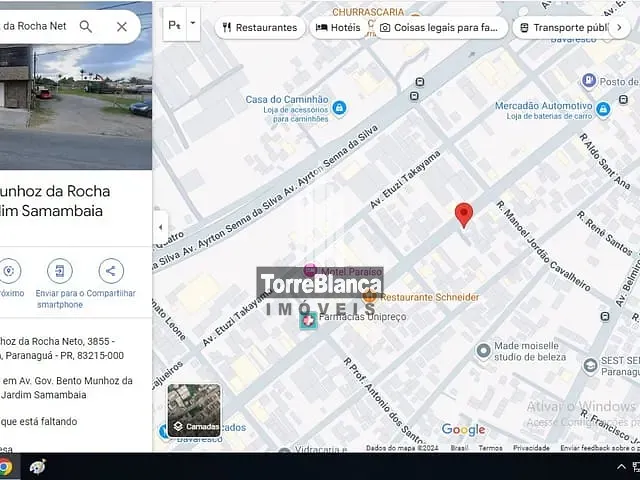Click bus stop icon on Av. Belmiro
This screenshot has height=480, width=640.
click(x=605, y=316)
